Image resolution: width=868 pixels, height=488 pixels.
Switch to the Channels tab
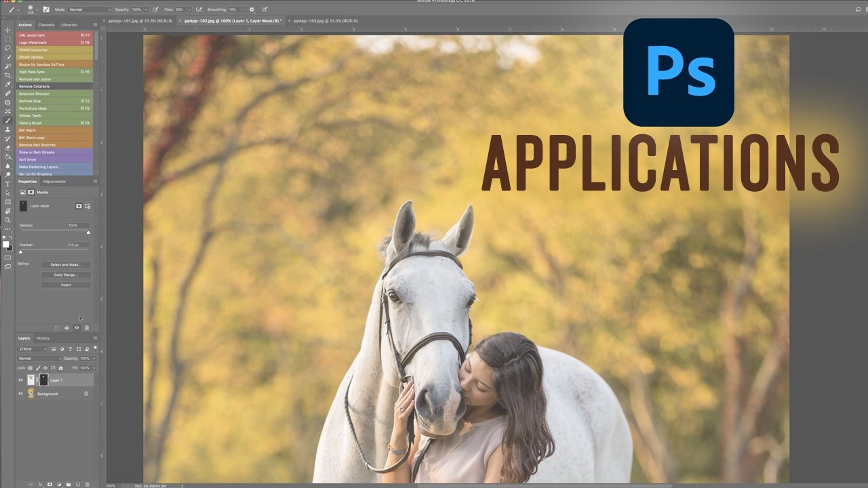point(46,24)
